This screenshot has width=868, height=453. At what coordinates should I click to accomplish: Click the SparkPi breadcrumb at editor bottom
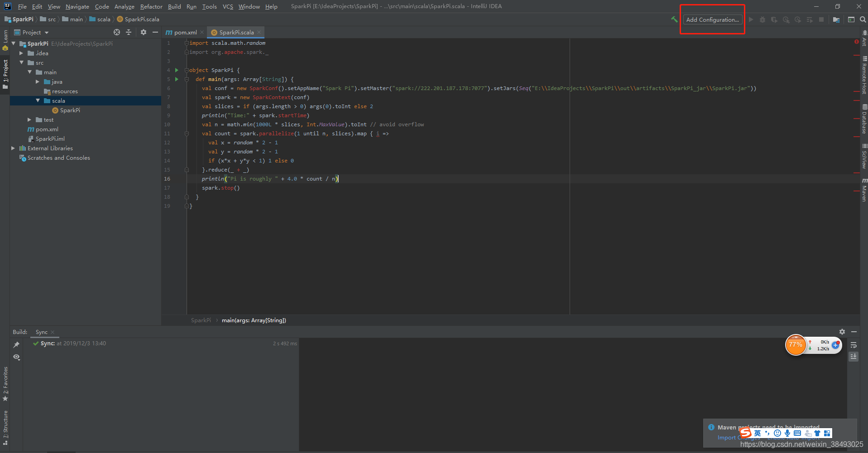[x=201, y=320]
